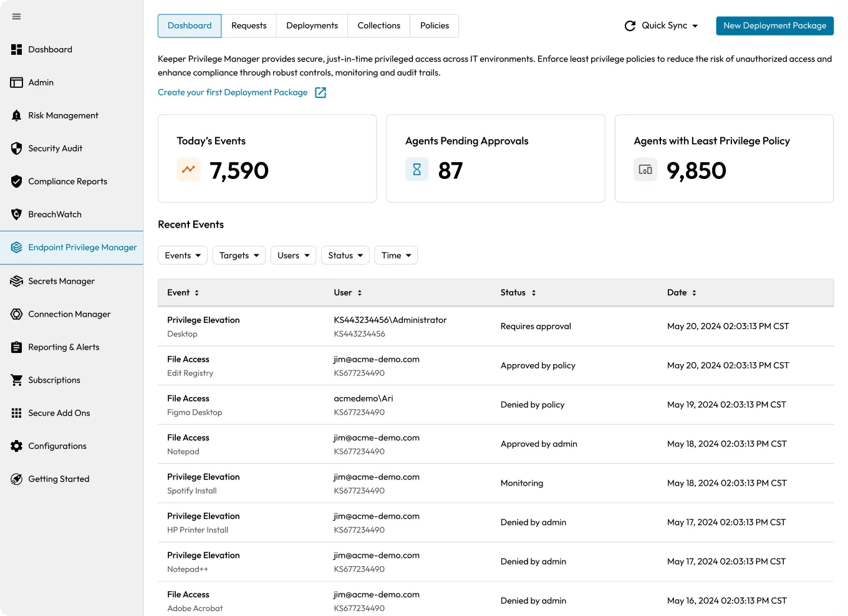Switch to the Deployments tab
The image size is (848, 616).
click(x=312, y=26)
